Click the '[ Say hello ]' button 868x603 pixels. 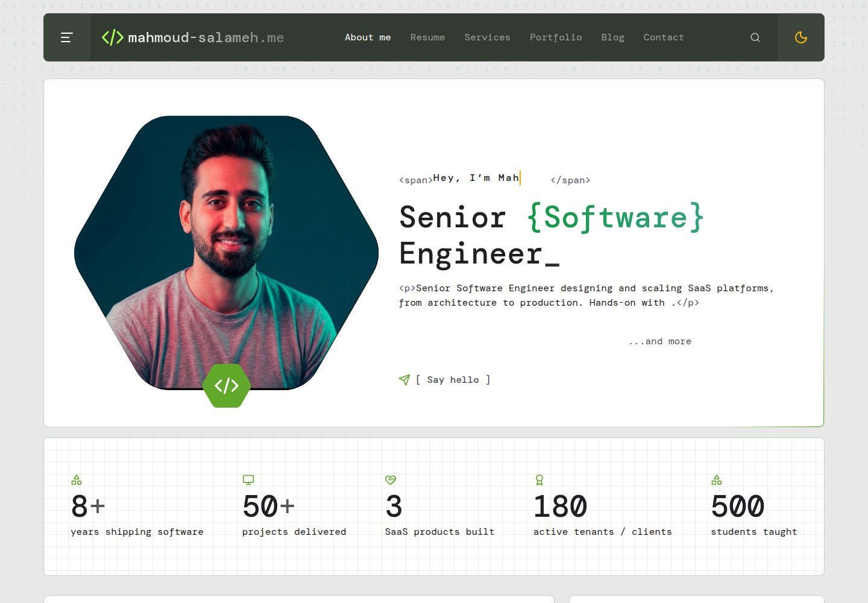453,380
